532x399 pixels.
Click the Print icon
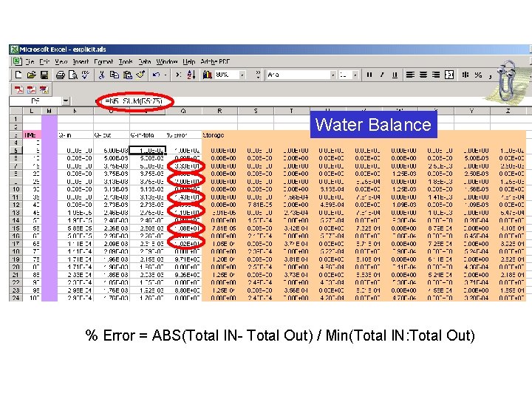(61, 75)
